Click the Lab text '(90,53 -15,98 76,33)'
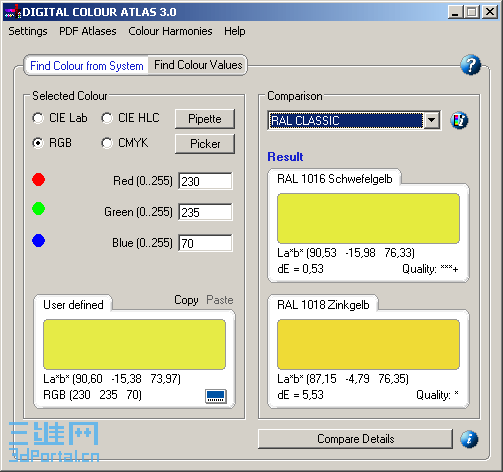 pyautogui.click(x=361, y=253)
